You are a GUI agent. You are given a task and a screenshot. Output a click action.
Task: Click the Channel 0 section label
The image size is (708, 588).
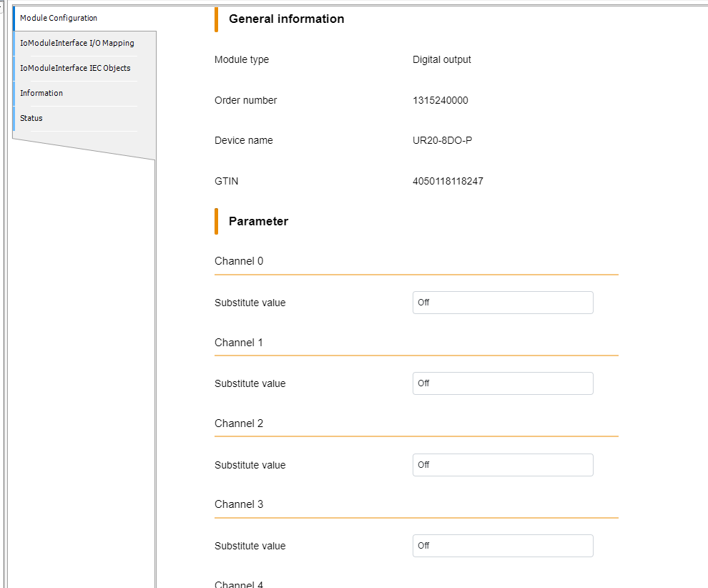[x=239, y=261]
